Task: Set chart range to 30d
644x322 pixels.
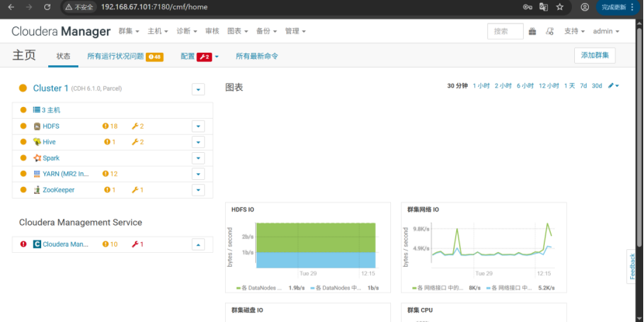Action: [x=597, y=86]
